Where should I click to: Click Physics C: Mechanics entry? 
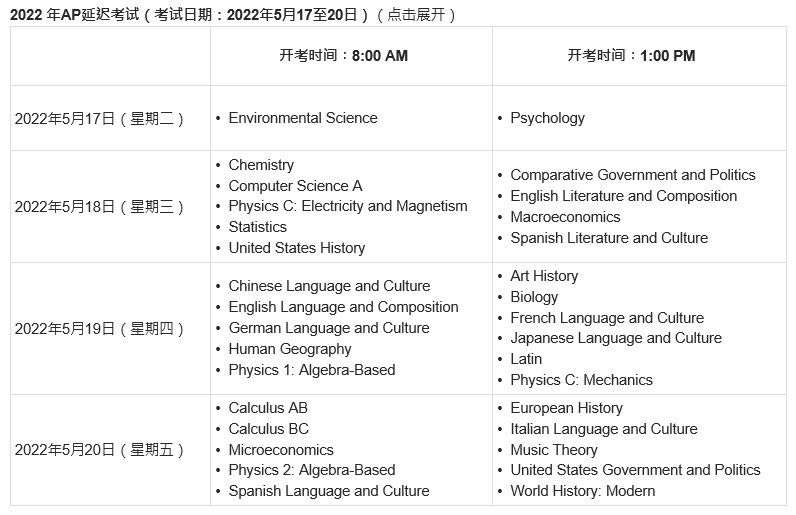[x=581, y=380]
